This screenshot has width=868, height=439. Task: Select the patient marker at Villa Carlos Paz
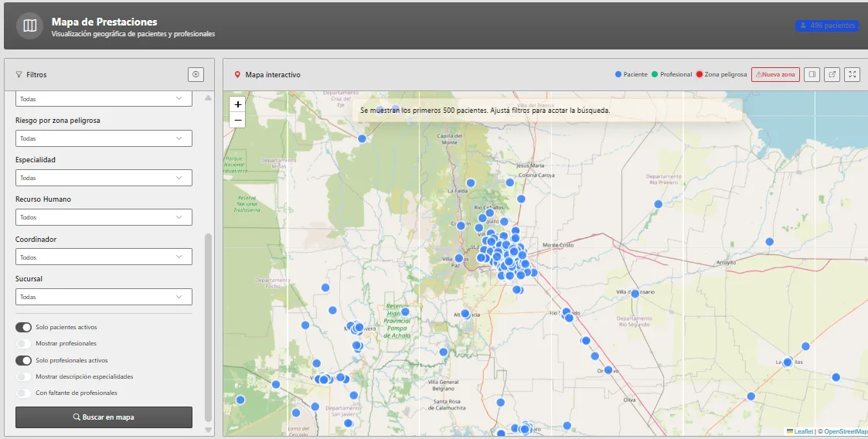(x=459, y=258)
